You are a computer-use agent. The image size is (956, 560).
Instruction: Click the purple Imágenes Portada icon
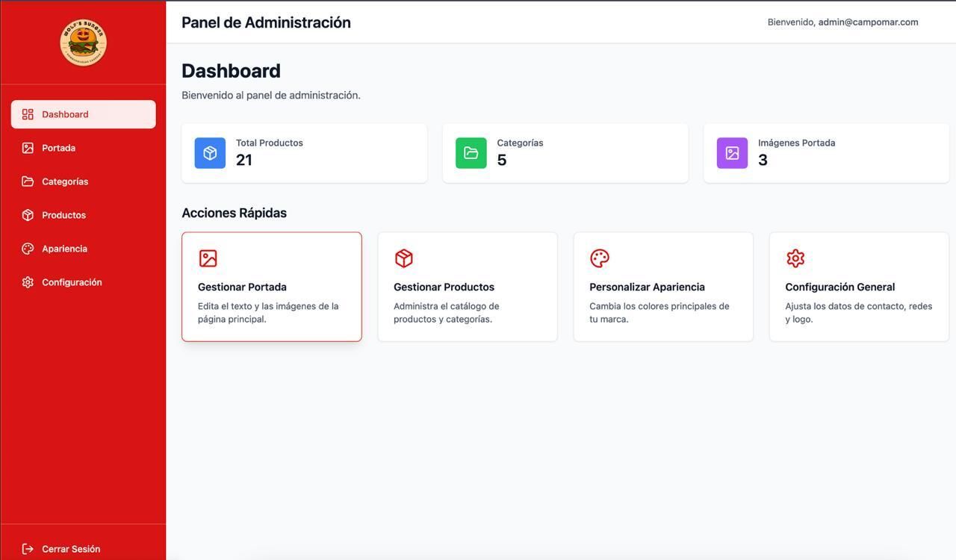pos(732,153)
